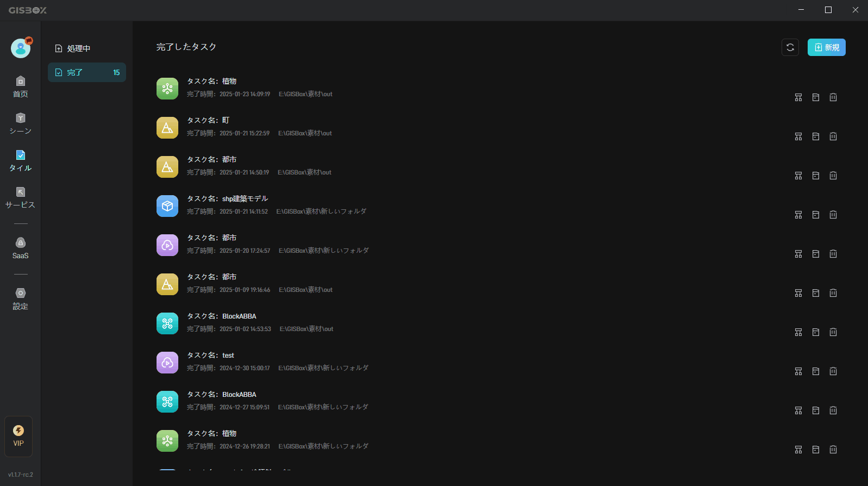Delete the 植物 task from 2025-01-23
The height and width of the screenshot is (486, 868).
(x=833, y=97)
